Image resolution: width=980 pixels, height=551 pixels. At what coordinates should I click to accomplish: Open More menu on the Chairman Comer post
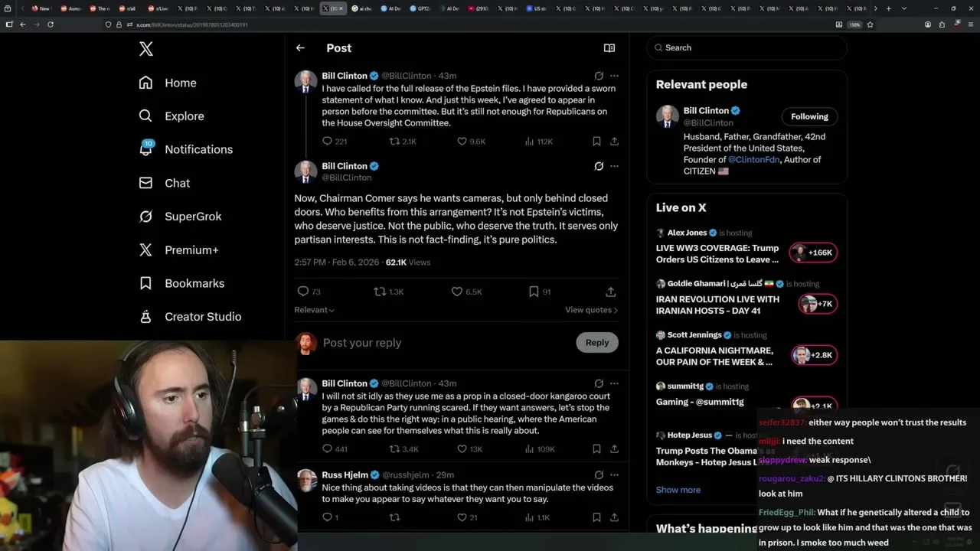point(614,166)
